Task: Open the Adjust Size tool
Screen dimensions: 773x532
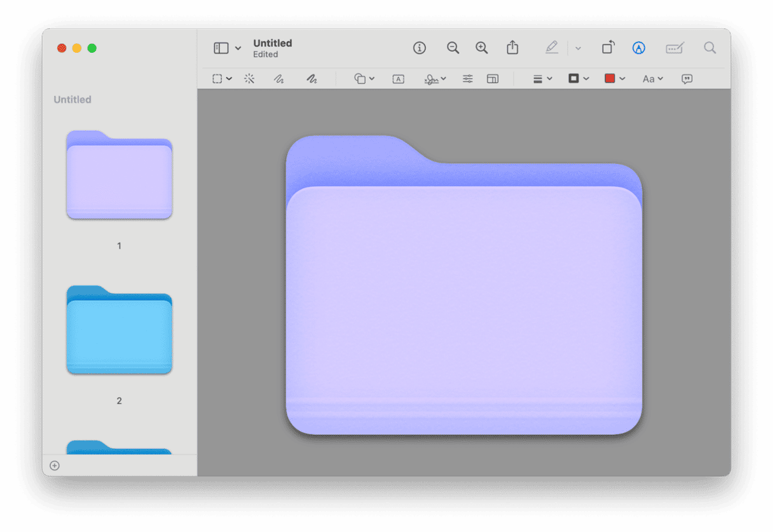Action: click(493, 79)
